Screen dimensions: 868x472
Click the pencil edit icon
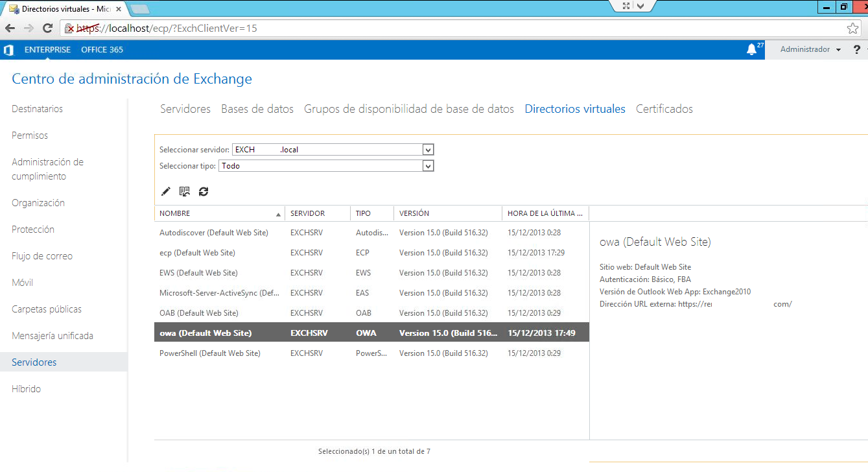166,191
